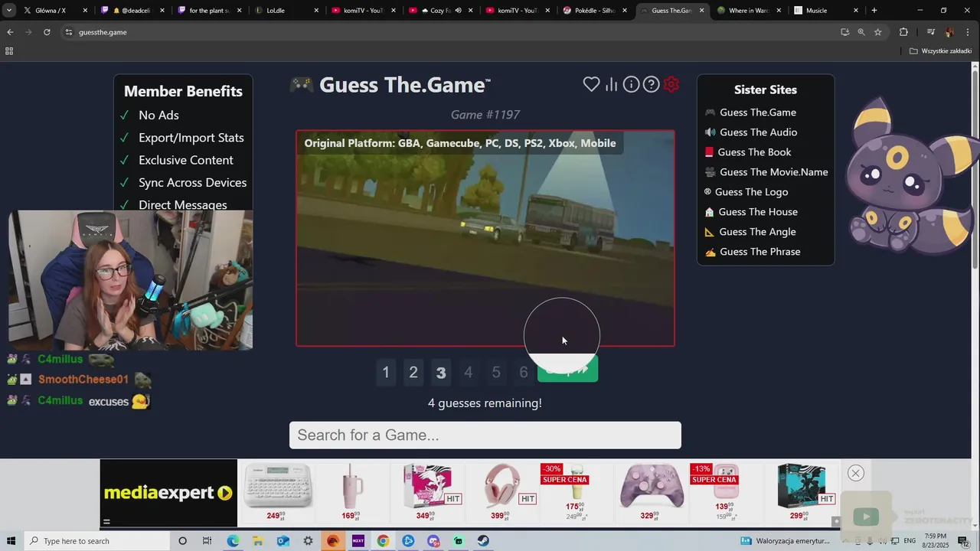Reload the page with the refresh icon
This screenshot has height=551, width=980.
click(47, 32)
